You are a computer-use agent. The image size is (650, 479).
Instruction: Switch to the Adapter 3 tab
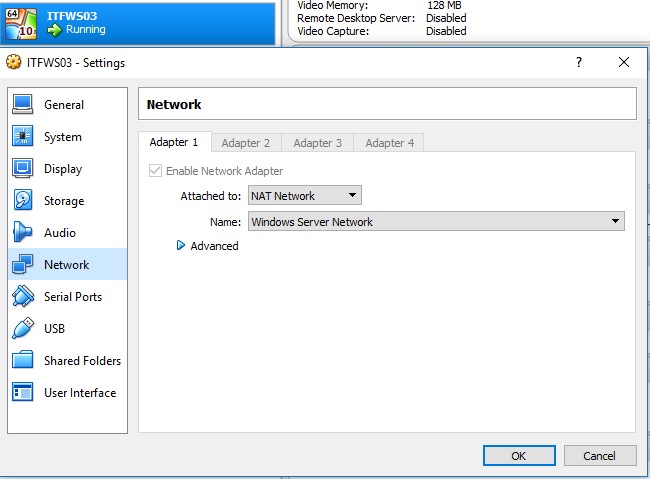tap(318, 143)
